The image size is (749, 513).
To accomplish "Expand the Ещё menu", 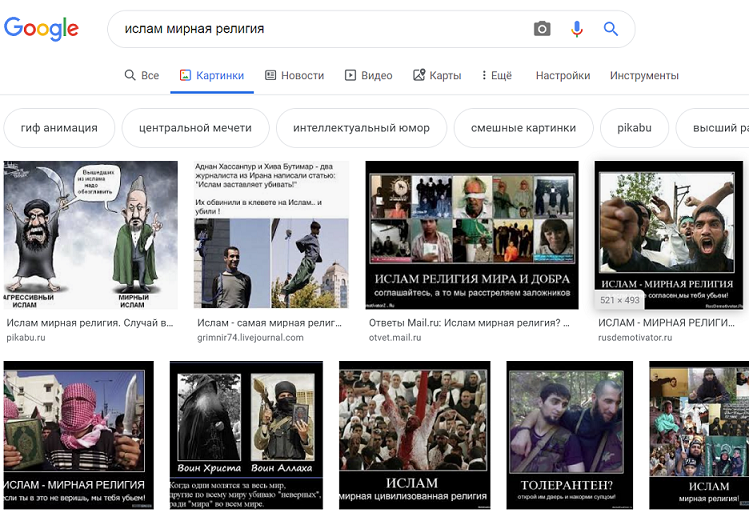I will (x=496, y=75).
